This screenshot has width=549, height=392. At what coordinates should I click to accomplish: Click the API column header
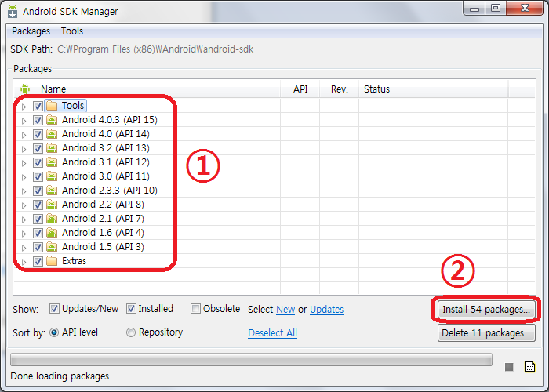(300, 89)
